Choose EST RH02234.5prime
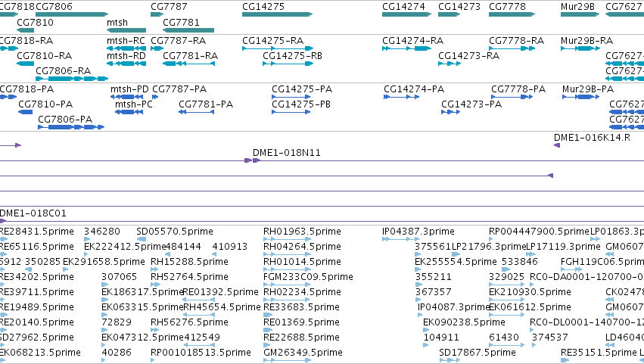644x364 pixels. [287, 300]
